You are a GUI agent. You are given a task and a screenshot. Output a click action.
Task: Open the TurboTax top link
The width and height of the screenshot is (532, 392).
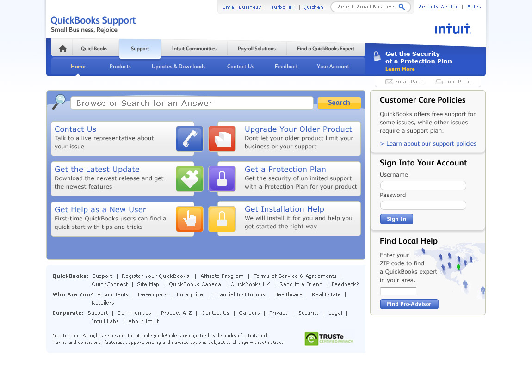click(x=283, y=7)
